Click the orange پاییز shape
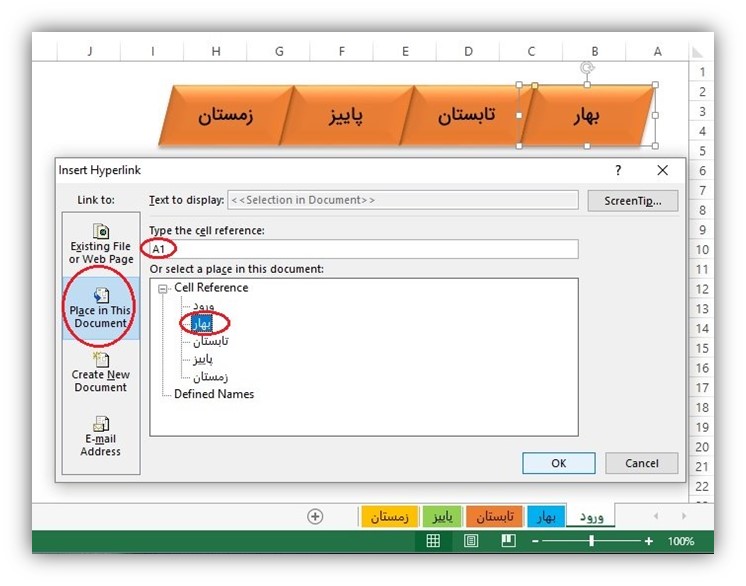The image size is (746, 586). 346,115
